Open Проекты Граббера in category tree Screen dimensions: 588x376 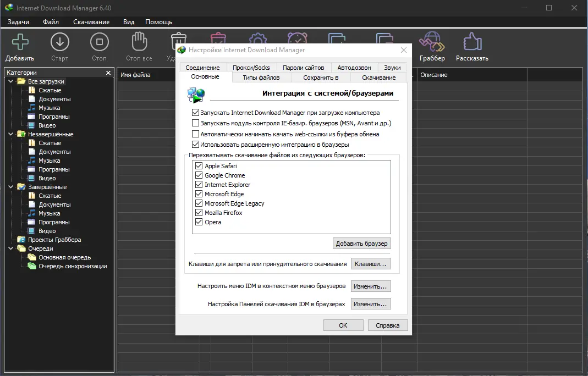pyautogui.click(x=54, y=240)
